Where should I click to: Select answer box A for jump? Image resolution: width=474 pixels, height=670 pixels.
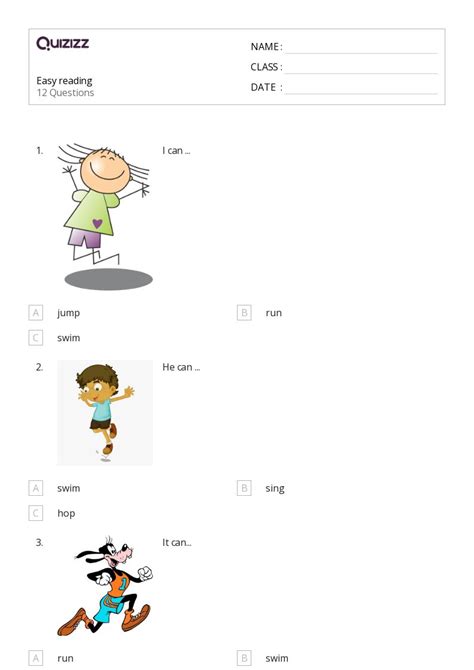35,313
